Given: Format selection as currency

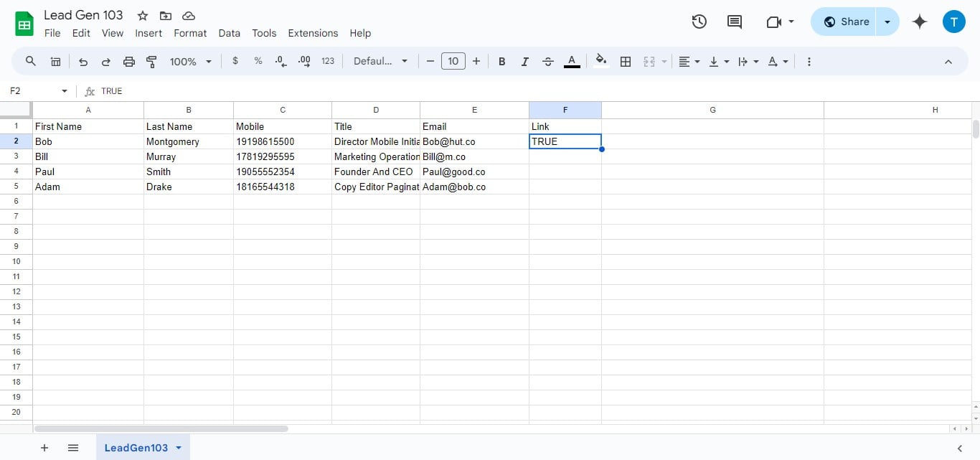Looking at the screenshot, I should [235, 62].
